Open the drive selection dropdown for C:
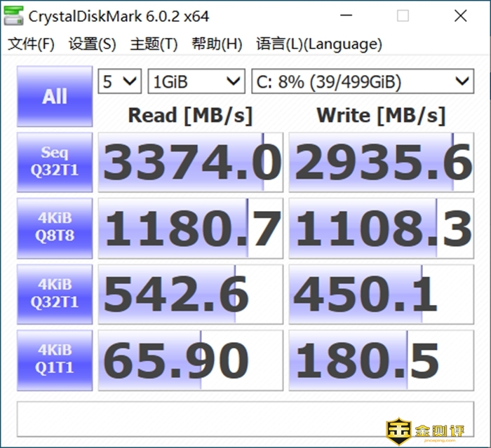The image size is (491, 448). point(362,82)
